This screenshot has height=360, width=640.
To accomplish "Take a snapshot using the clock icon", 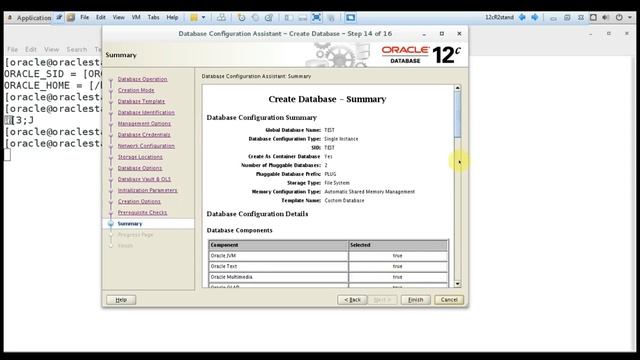I will [241, 18].
